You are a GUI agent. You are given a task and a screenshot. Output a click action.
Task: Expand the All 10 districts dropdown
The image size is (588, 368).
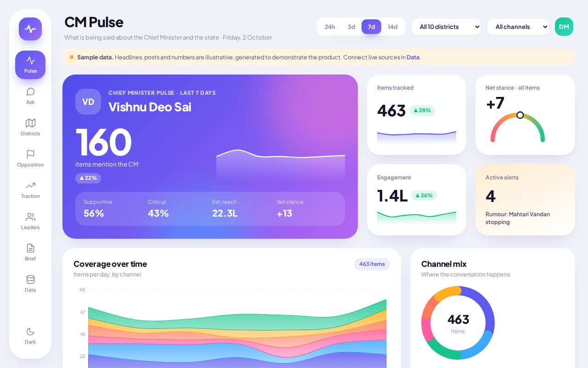(446, 27)
